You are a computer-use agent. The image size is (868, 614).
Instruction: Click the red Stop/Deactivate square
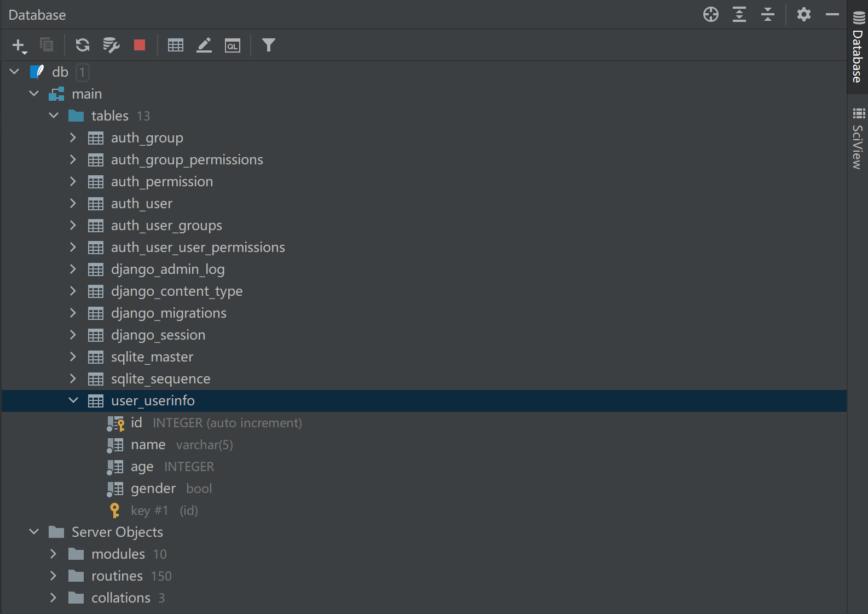pos(140,45)
